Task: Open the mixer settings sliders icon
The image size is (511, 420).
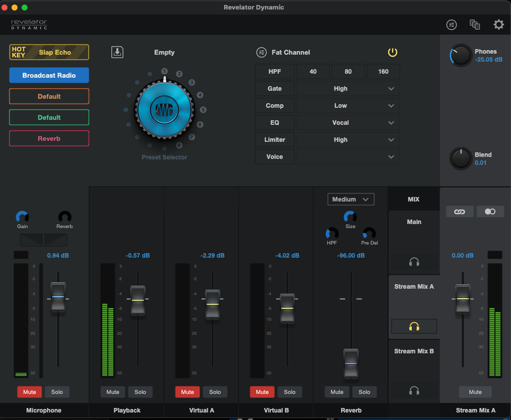Action: tap(451, 25)
